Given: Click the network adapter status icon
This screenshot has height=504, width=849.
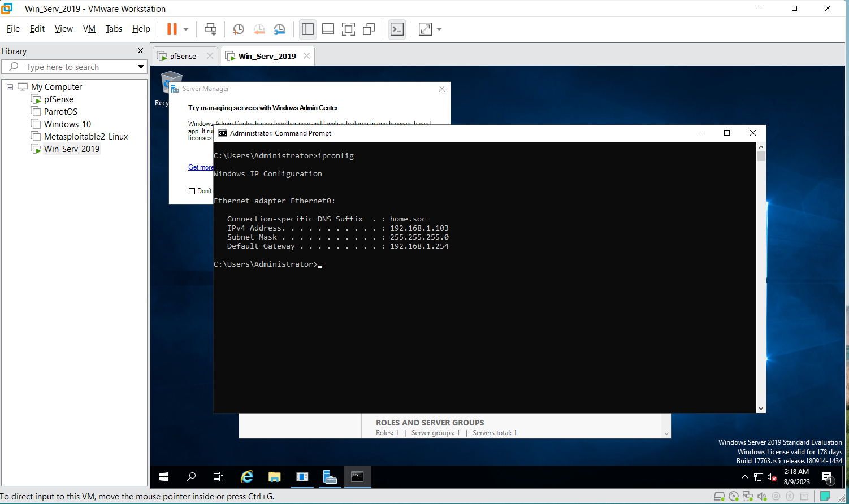Looking at the screenshot, I should coord(748,497).
